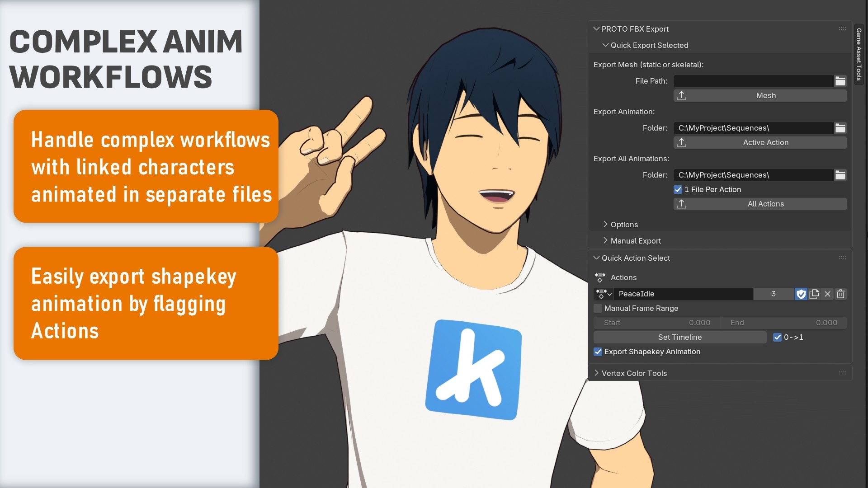
Task: Toggle the 0->1 checkbox
Action: [x=777, y=338]
